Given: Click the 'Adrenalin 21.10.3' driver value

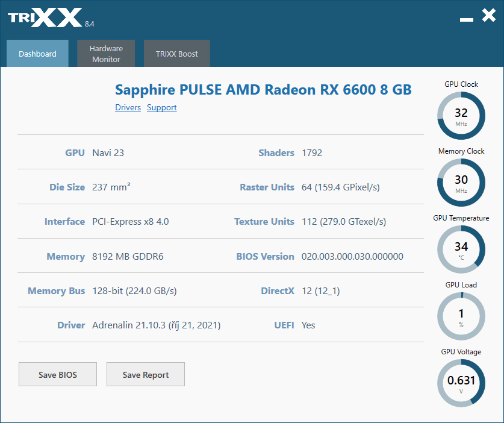Looking at the screenshot, I should (x=156, y=325).
